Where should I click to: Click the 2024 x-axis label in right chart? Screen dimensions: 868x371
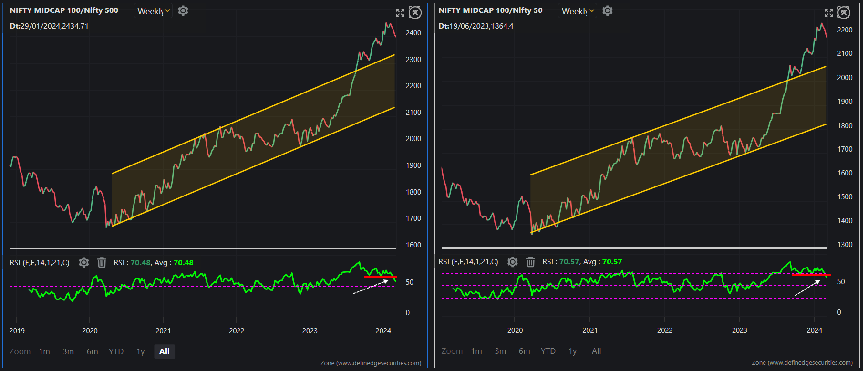click(814, 330)
